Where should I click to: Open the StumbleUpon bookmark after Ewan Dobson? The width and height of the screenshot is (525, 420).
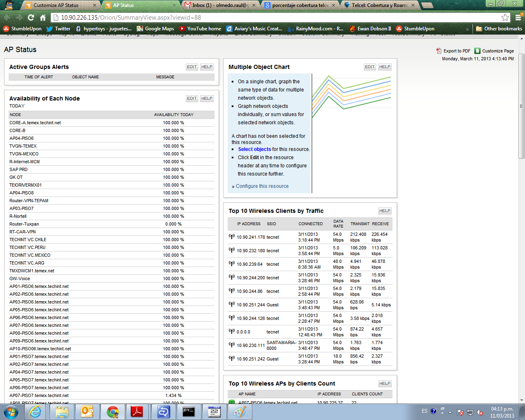[415, 29]
